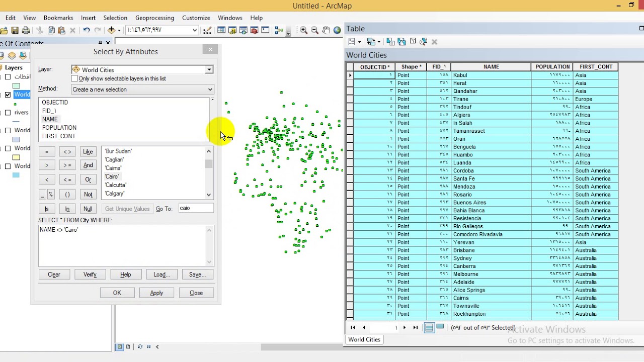644x362 pixels.
Task: Click Select By Attributes icon in Table toolbar
Action: pos(390,42)
